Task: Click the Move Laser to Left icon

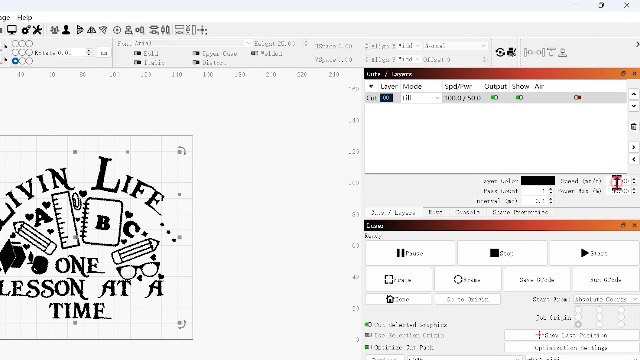Action: [529, 52]
